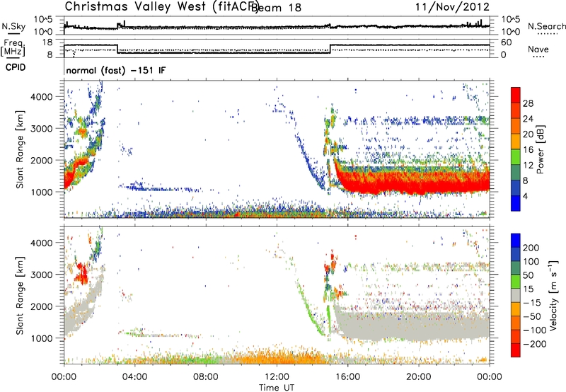Click the '4' tick on Power colorbar
Image resolution: width=566 pixels, height=392 pixels.
[526, 196]
